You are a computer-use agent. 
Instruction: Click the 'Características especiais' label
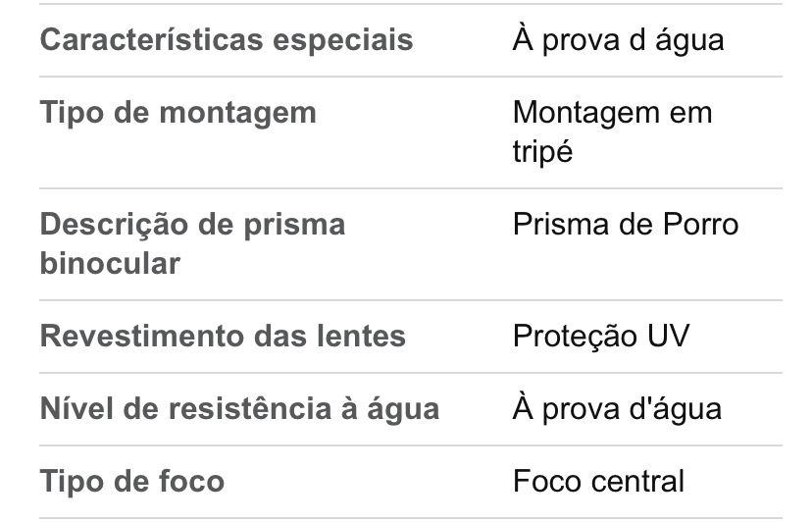pos(226,40)
